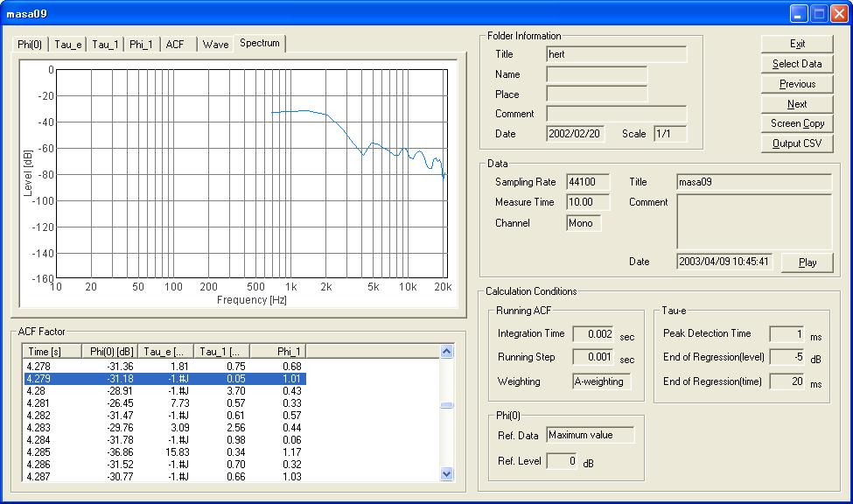Switch to the Phi(0) tab
This screenshot has height=504, width=853.
click(30, 44)
